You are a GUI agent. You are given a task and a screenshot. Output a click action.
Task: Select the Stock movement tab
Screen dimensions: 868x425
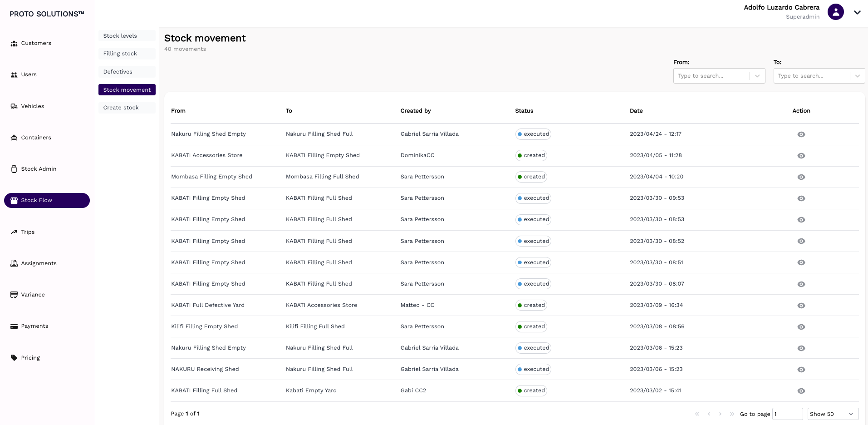pos(127,90)
